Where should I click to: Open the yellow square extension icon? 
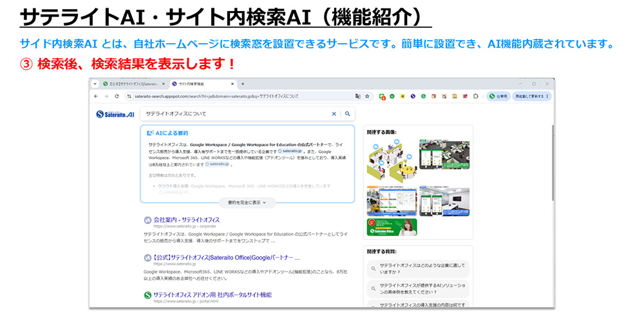pos(402,96)
